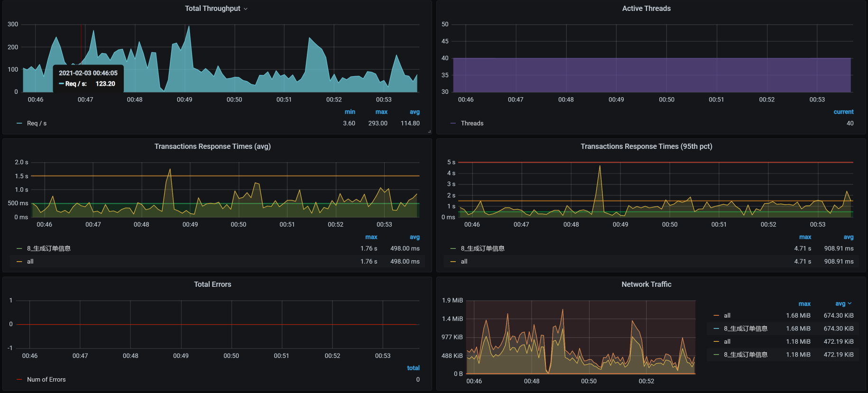The image size is (868, 393).
Task: Open the Total Throughput panel title menu
Action: pos(212,9)
